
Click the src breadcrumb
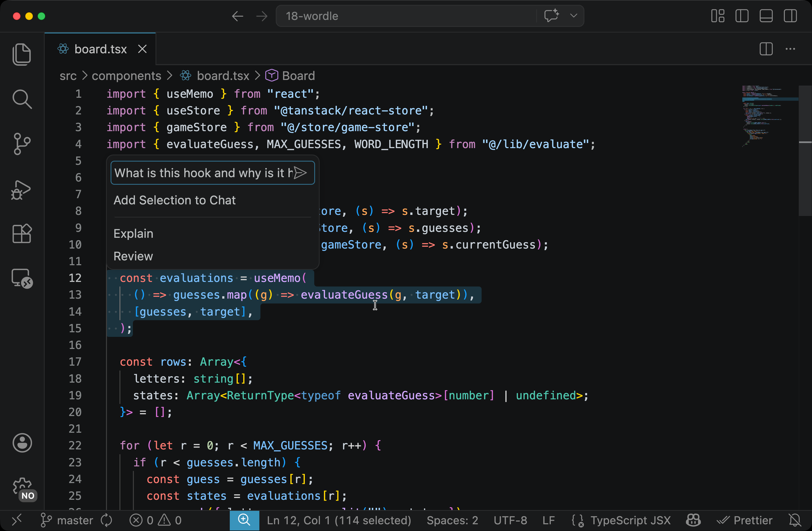[x=68, y=76]
